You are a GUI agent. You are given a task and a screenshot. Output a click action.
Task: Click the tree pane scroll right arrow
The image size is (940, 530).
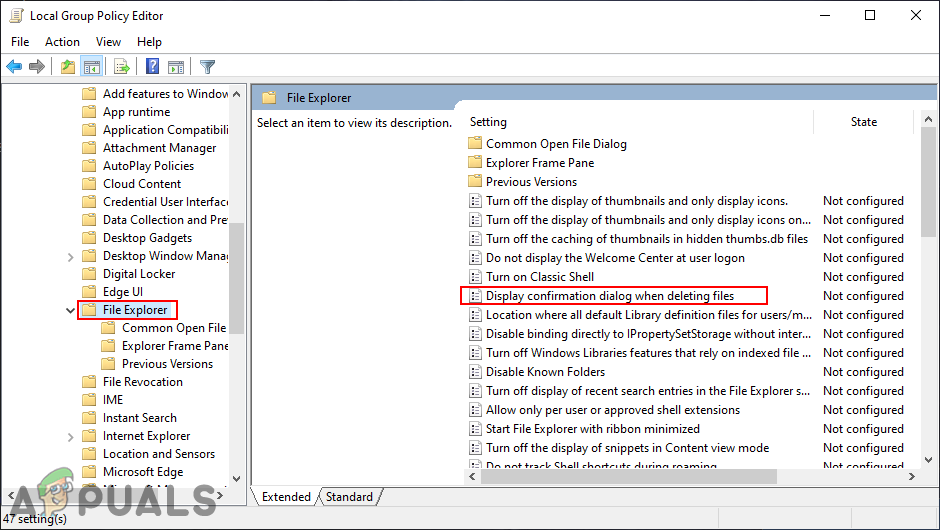tap(220, 495)
